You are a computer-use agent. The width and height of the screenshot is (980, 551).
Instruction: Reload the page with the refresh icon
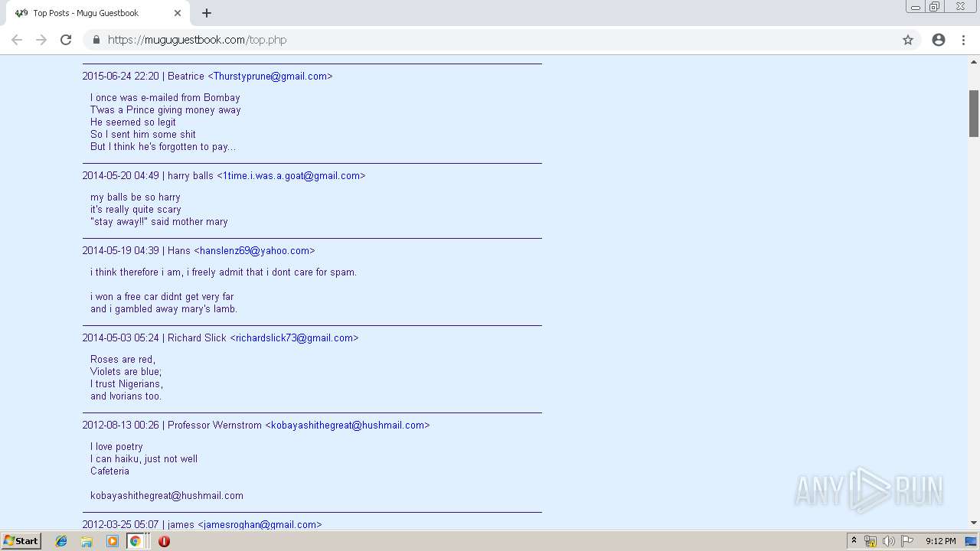[x=66, y=40]
